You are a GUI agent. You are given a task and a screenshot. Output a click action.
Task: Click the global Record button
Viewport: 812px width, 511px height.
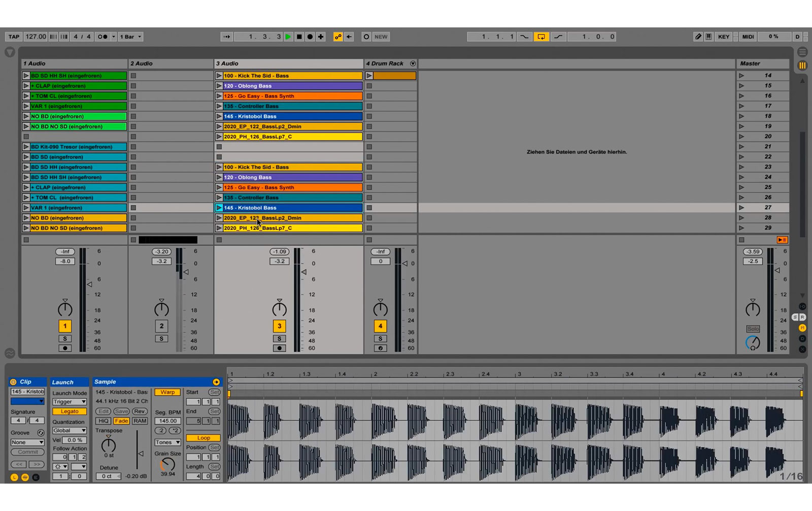[310, 37]
